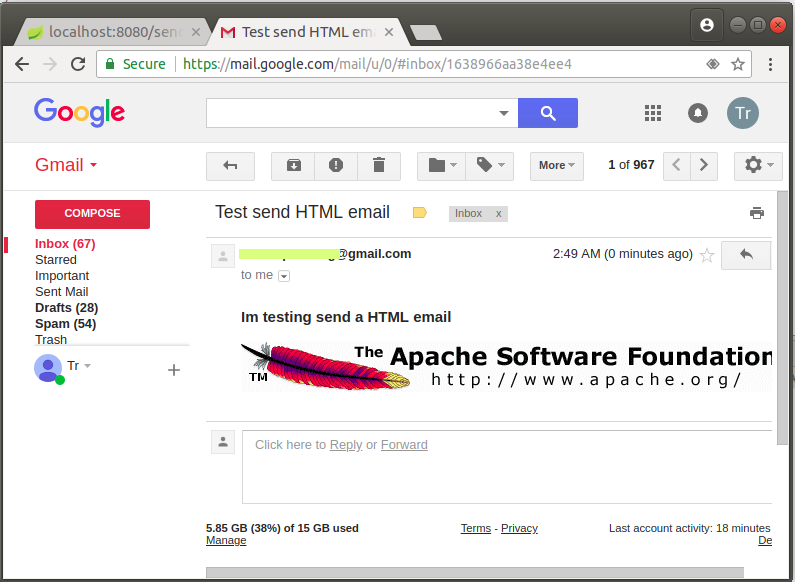Screen dimensions: 795x582
Task: Open the Privacy link
Action: [519, 528]
